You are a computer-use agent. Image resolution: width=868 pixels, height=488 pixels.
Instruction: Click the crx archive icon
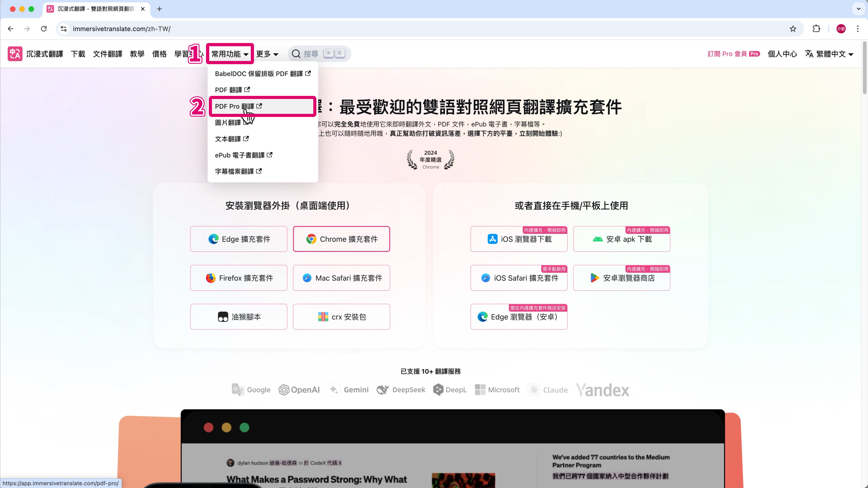(x=323, y=317)
